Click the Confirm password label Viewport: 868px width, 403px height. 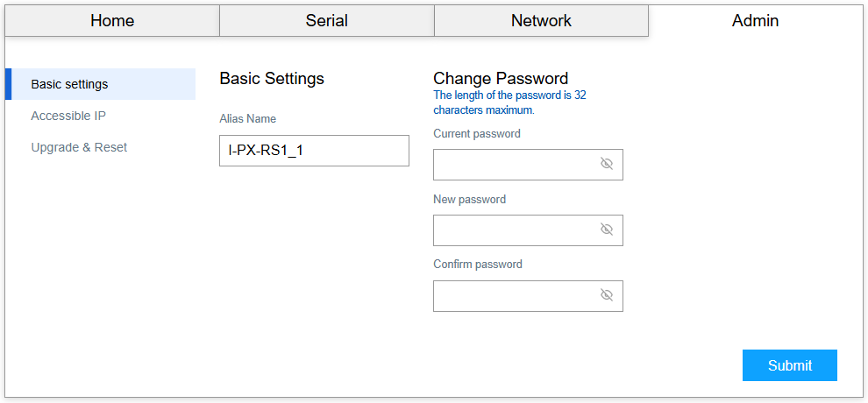point(478,265)
